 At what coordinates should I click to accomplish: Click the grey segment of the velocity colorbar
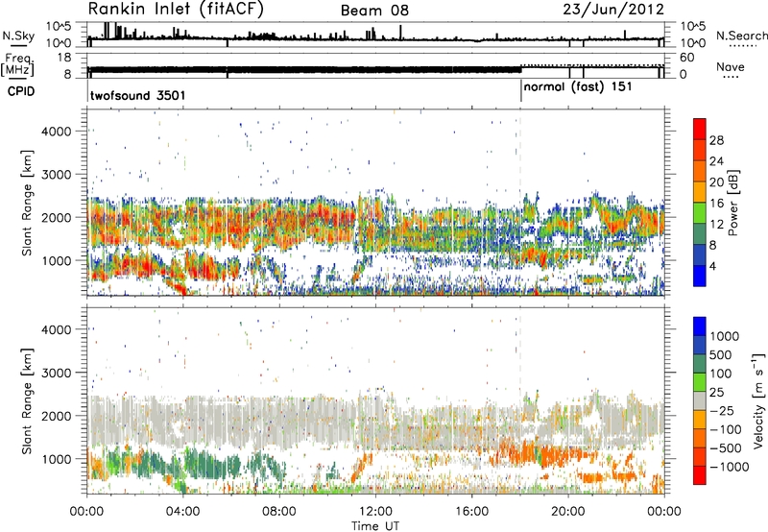pyautogui.click(x=700, y=400)
